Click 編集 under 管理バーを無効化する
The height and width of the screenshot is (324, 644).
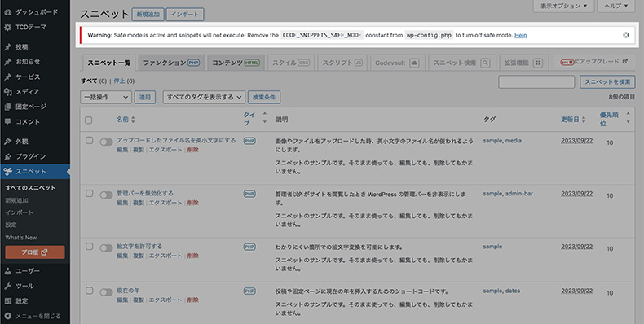(x=122, y=203)
